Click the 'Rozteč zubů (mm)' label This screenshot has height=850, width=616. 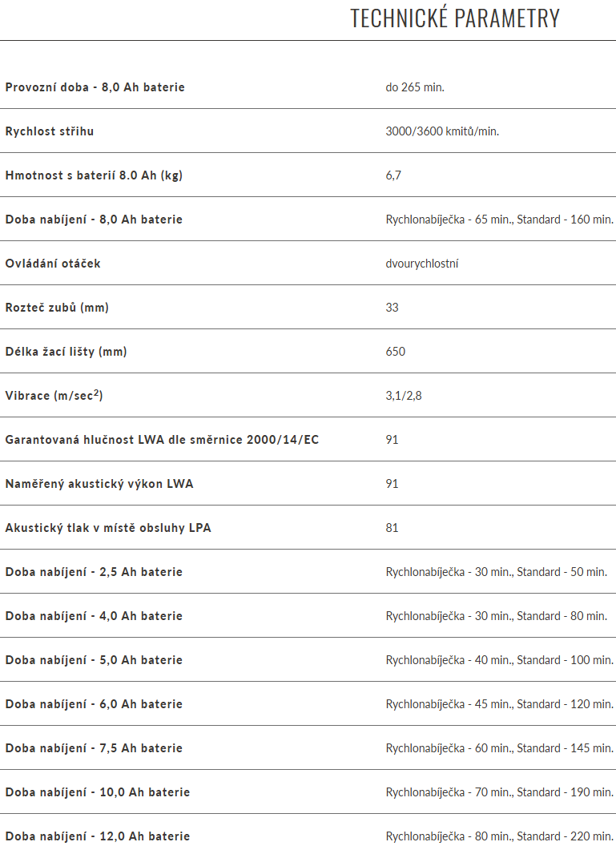[x=57, y=307]
